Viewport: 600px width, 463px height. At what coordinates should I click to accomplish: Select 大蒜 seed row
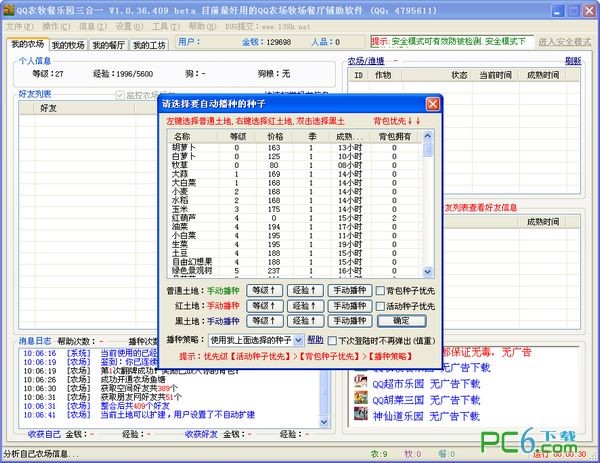pos(295,174)
